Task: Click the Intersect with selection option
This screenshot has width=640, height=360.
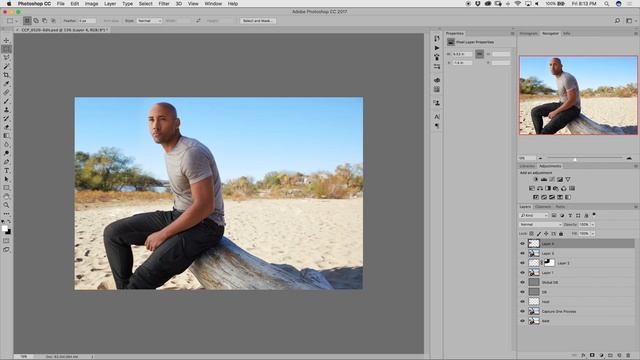Action: [53, 20]
